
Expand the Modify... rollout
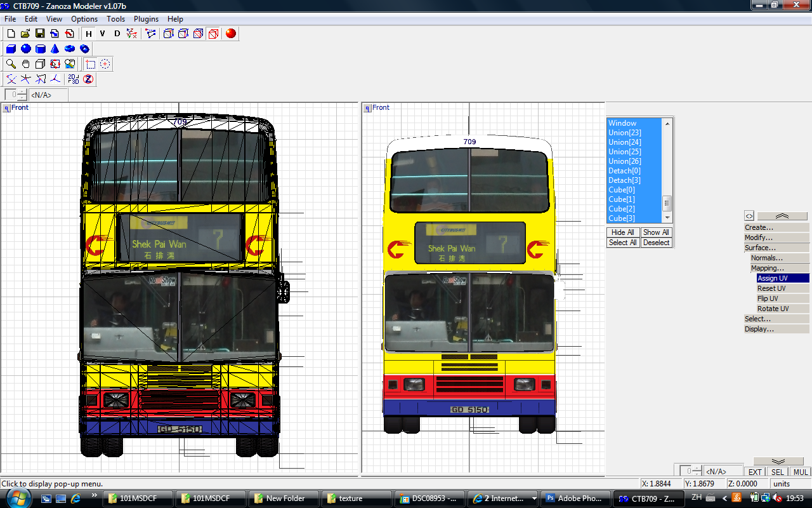tap(776, 237)
